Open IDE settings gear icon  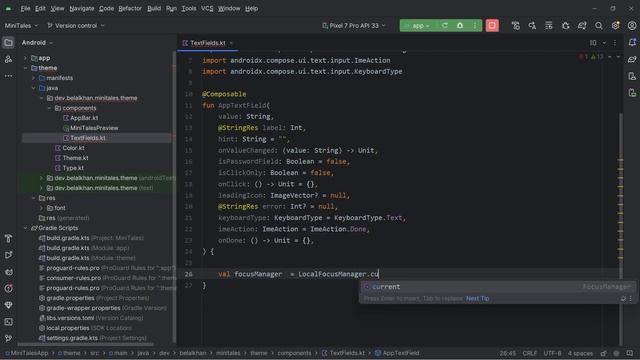(616, 26)
